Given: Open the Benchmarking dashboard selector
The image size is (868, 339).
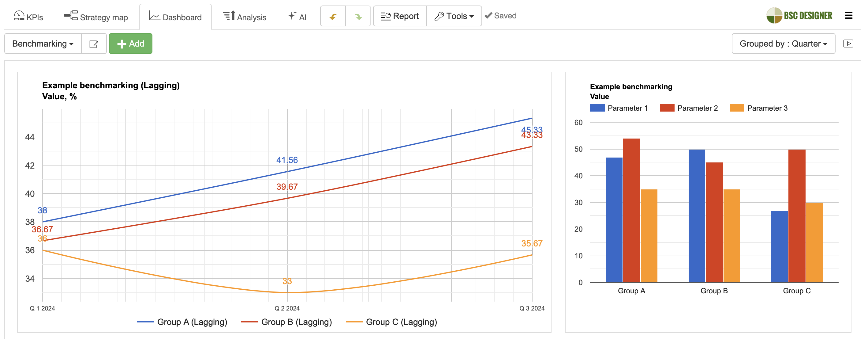Looking at the screenshot, I should coord(43,44).
